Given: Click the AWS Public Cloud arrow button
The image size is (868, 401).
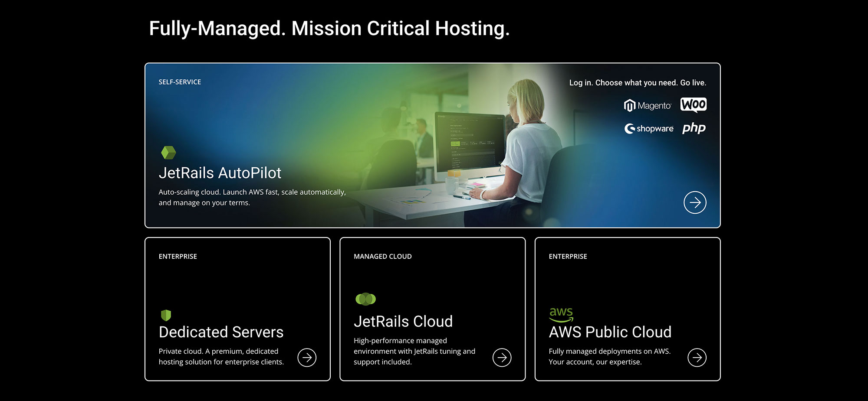Looking at the screenshot, I should click(x=697, y=358).
